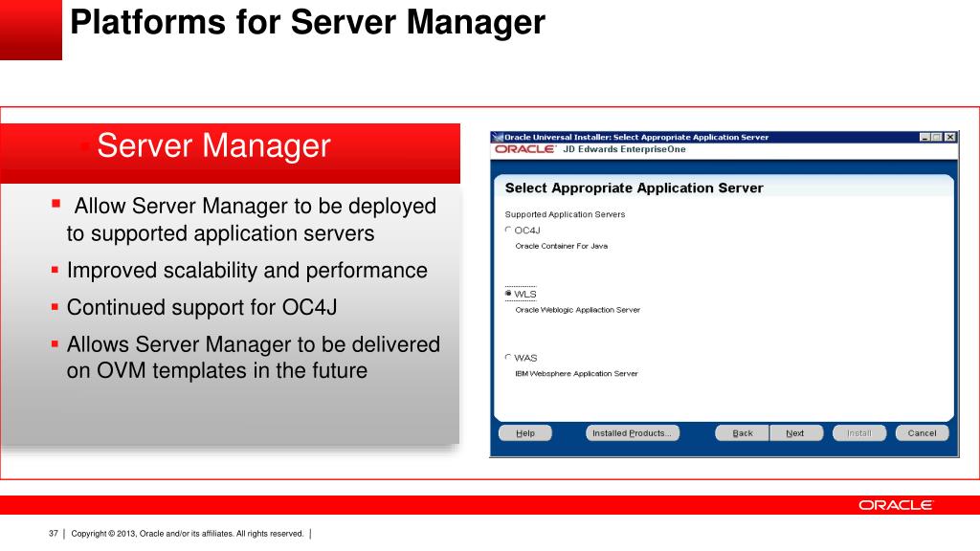
Task: Click the Oracle logo in installer header
Action: [525, 149]
